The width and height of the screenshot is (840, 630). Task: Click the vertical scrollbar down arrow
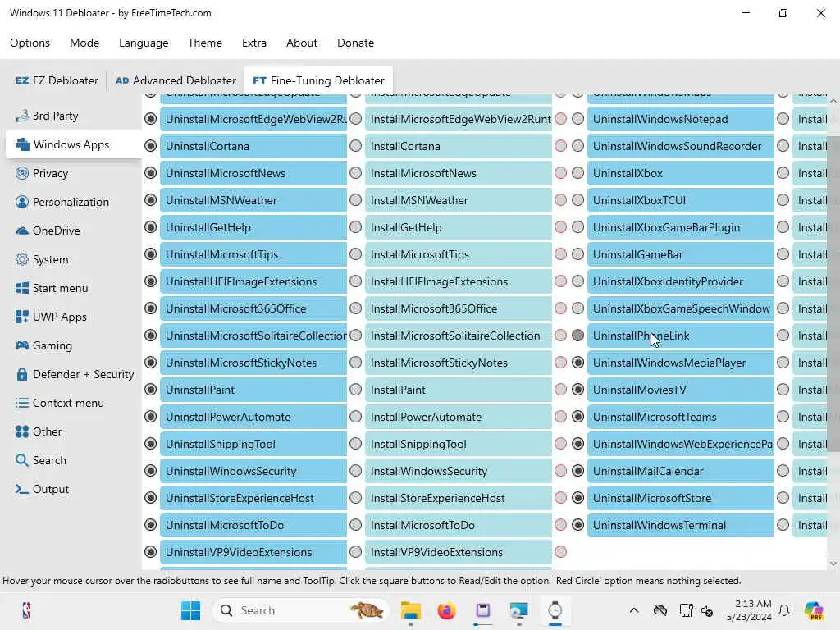[833, 563]
